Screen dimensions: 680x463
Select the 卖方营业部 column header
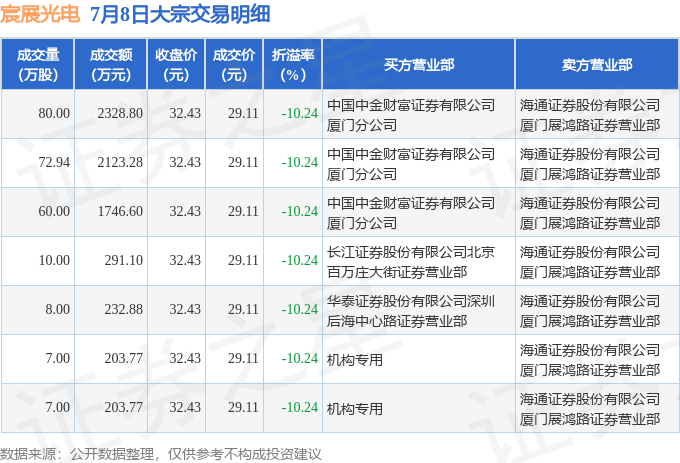click(x=597, y=65)
